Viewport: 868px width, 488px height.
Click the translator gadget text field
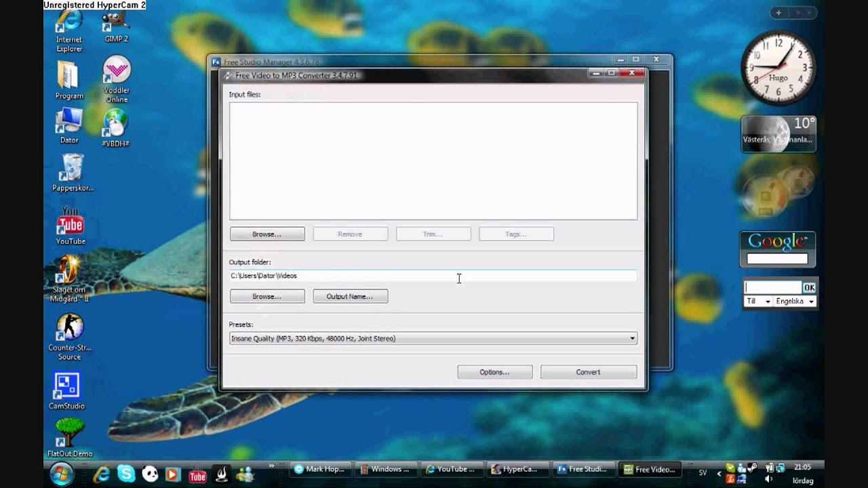click(773, 287)
